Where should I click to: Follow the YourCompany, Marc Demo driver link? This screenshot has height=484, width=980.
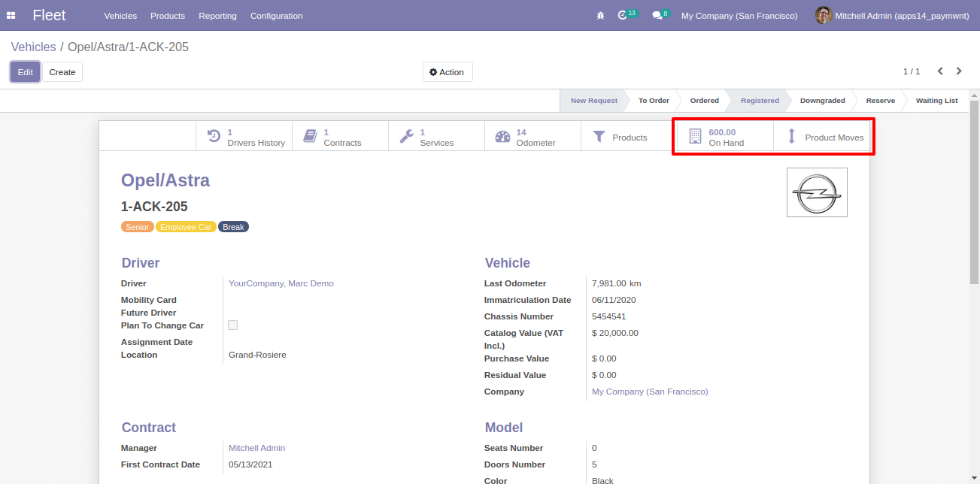281,283
